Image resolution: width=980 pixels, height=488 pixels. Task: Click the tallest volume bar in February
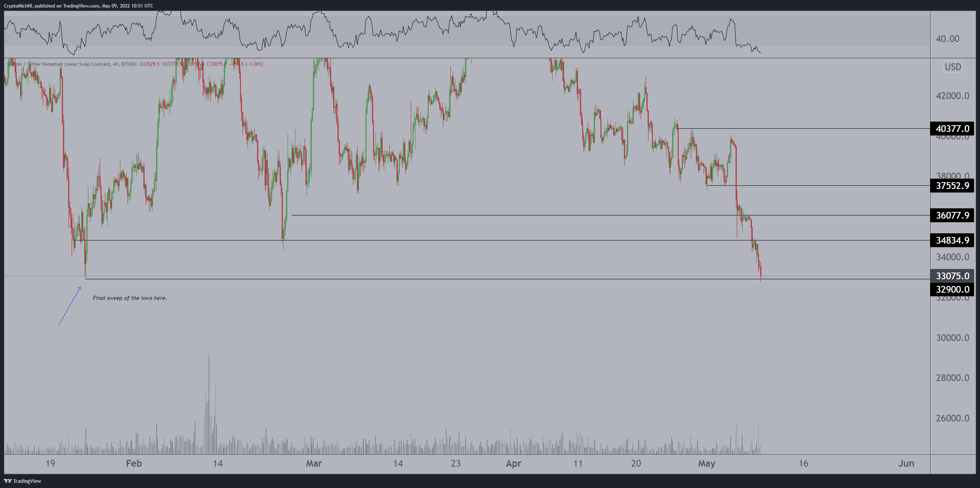point(209,404)
